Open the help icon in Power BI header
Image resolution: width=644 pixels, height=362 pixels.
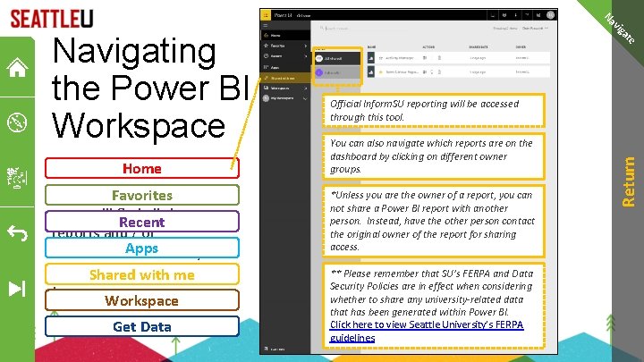[527, 15]
